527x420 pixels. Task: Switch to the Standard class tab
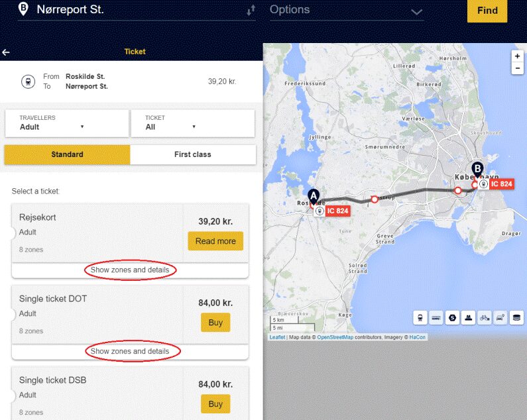68,155
